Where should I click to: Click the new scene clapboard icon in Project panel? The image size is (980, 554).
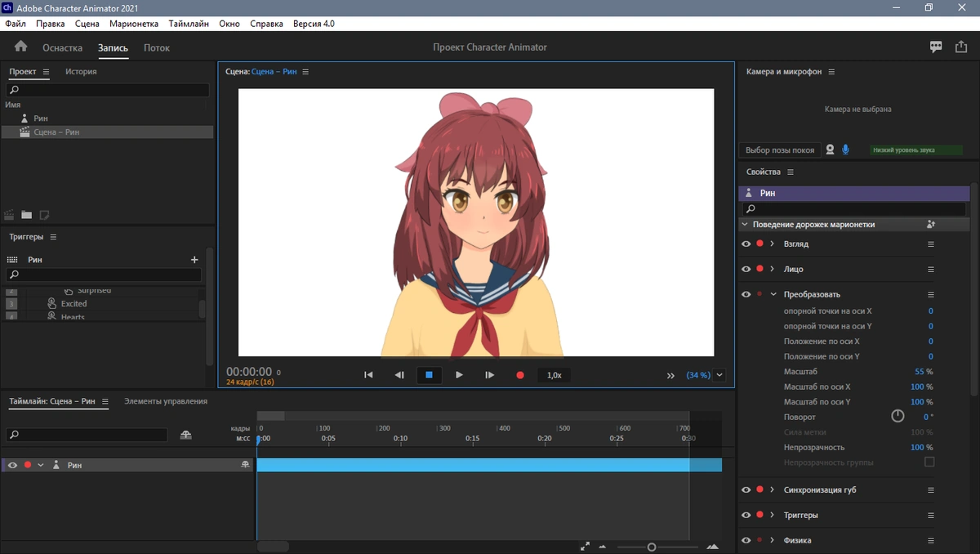(10, 215)
